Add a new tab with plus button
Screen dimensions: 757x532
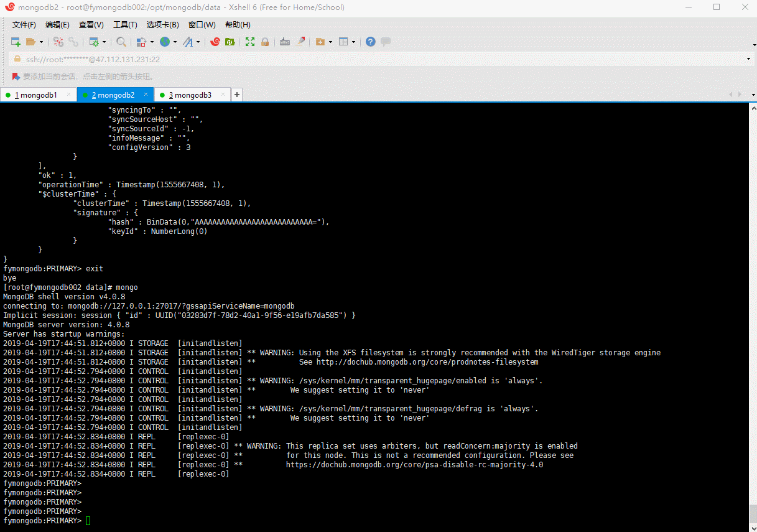(x=237, y=95)
